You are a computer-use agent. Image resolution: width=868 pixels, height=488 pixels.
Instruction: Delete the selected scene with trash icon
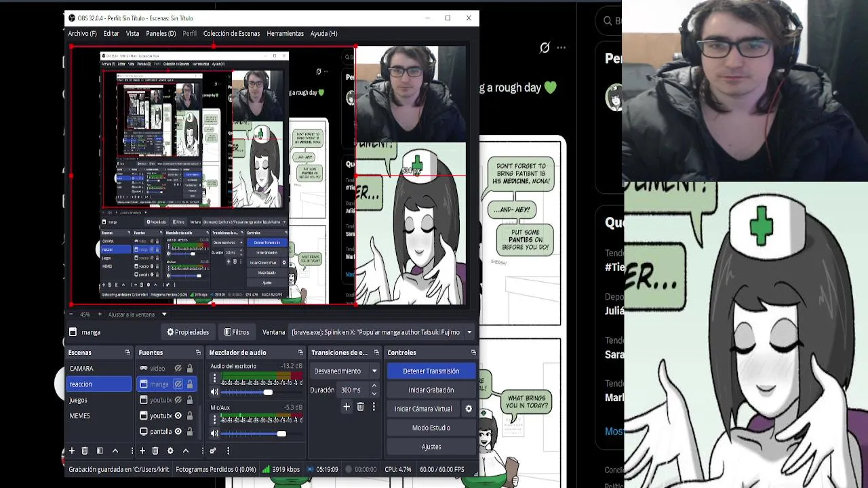point(85,451)
